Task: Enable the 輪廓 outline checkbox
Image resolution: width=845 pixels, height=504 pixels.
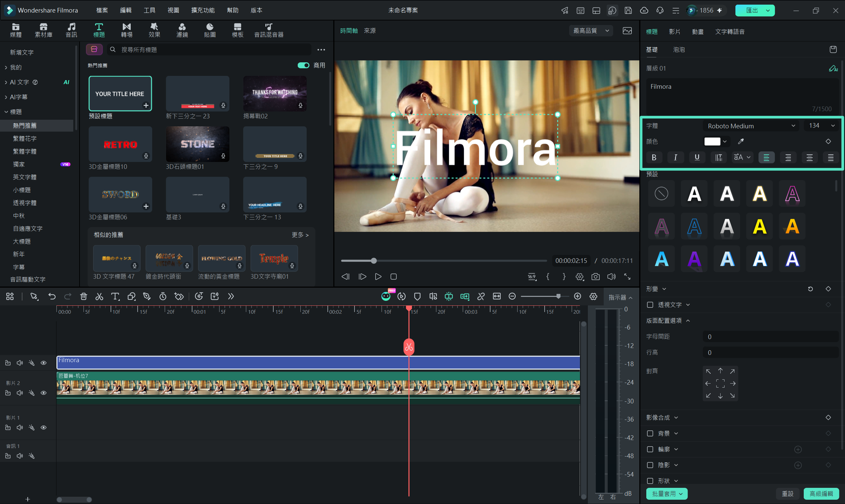Action: point(650,449)
